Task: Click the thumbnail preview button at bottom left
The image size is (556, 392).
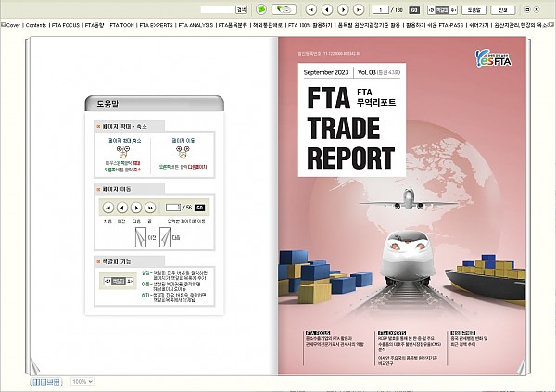Action: point(46,382)
